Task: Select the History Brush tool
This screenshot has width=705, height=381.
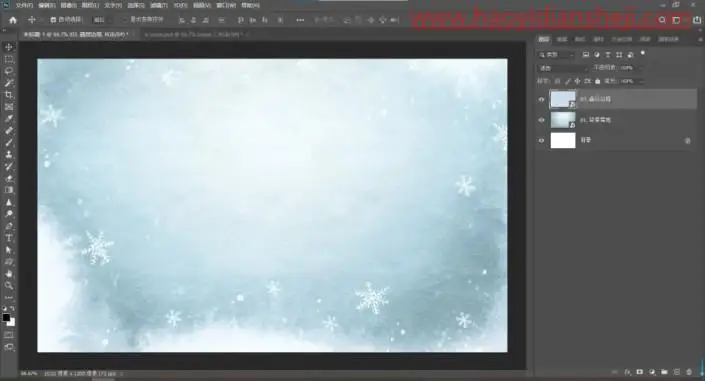Action: coord(9,166)
